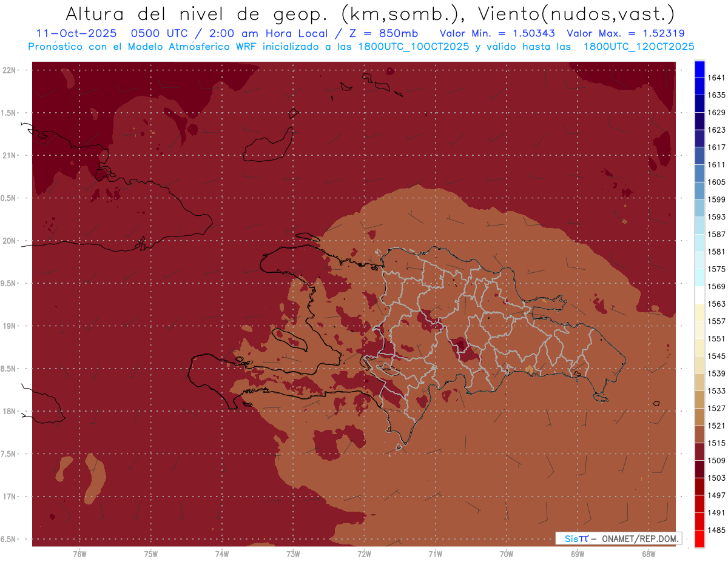Click the map title 'Altura del nivel de geop.'
The image size is (728, 562).
[x=197, y=14]
